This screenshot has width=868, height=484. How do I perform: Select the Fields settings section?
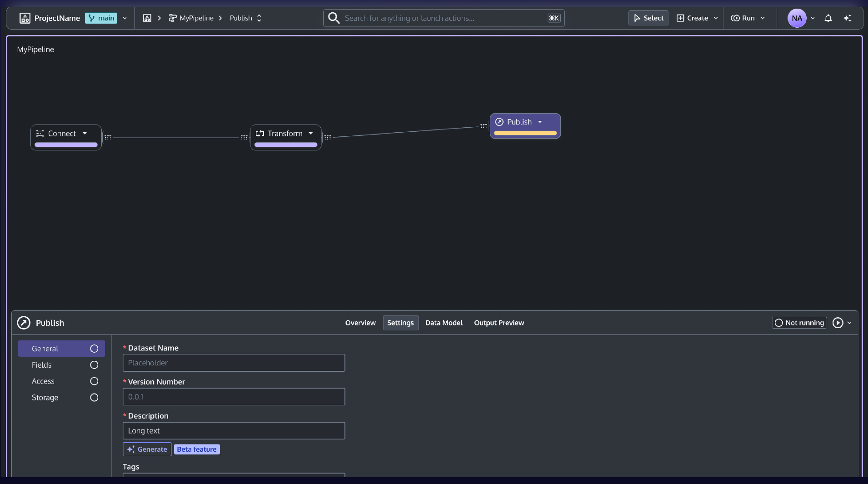[61, 365]
